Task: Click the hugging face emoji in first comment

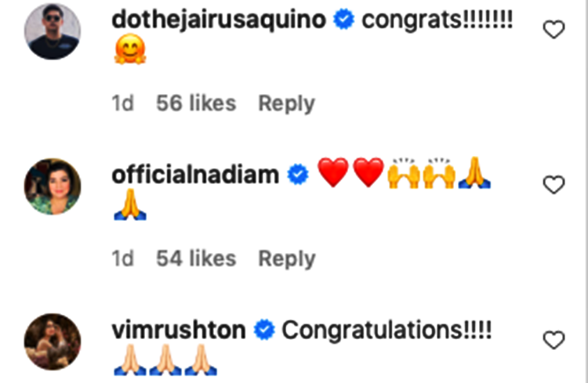Action: [x=129, y=49]
